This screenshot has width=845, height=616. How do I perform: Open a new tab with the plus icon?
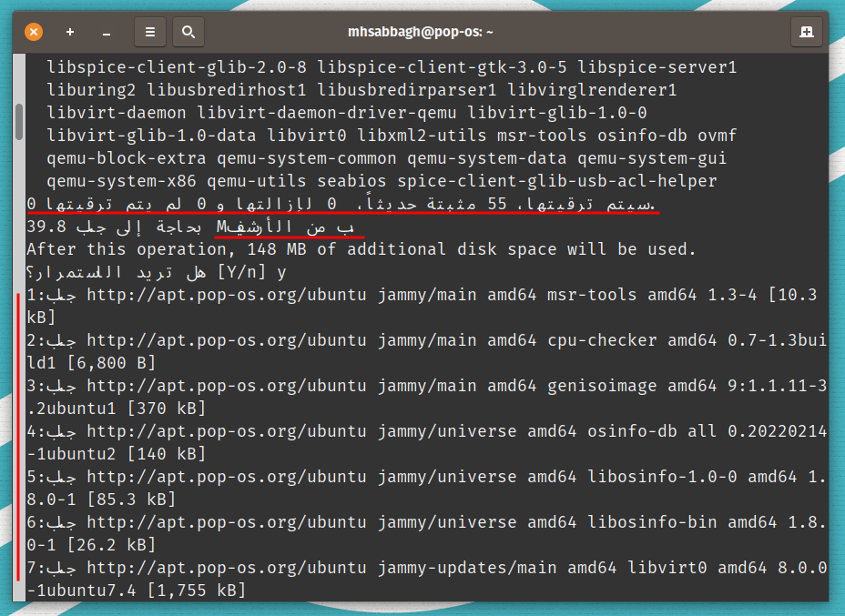pyautogui.click(x=69, y=31)
